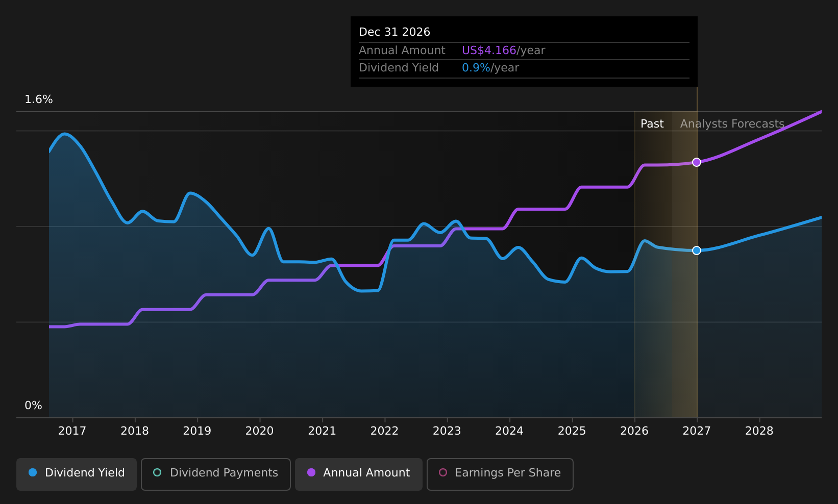Click the 2022 x-axis label
838x504 pixels.
[x=384, y=431]
